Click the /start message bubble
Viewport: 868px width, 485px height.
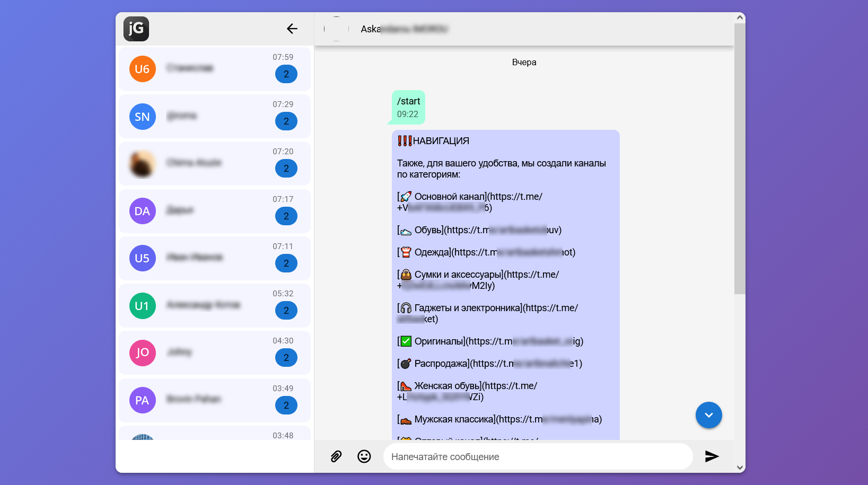click(408, 107)
